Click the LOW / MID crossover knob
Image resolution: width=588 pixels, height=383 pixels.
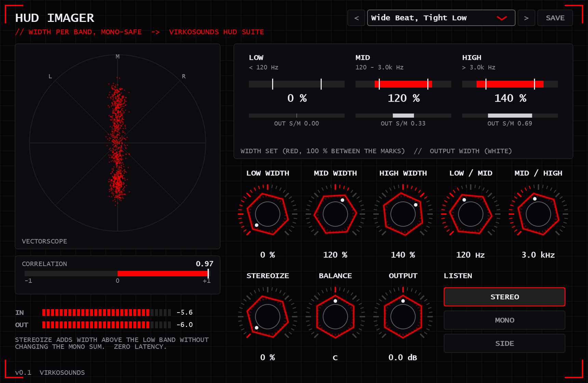tap(471, 214)
